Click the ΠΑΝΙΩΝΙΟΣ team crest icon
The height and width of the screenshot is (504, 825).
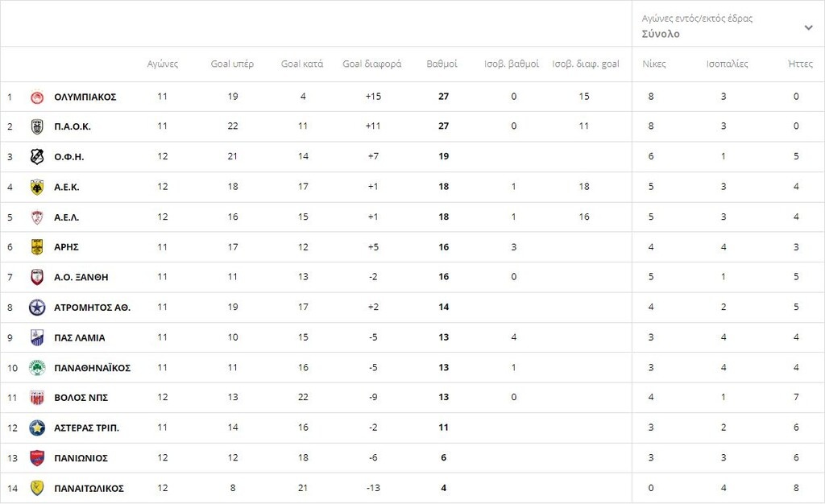(37, 458)
